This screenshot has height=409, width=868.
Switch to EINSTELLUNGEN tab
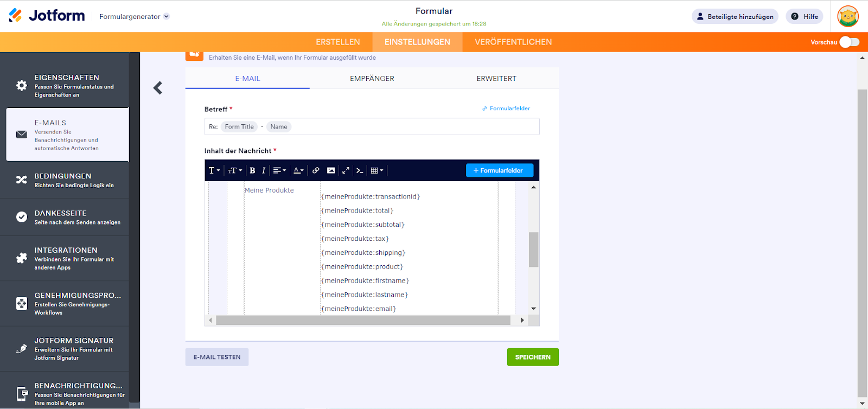tap(417, 42)
